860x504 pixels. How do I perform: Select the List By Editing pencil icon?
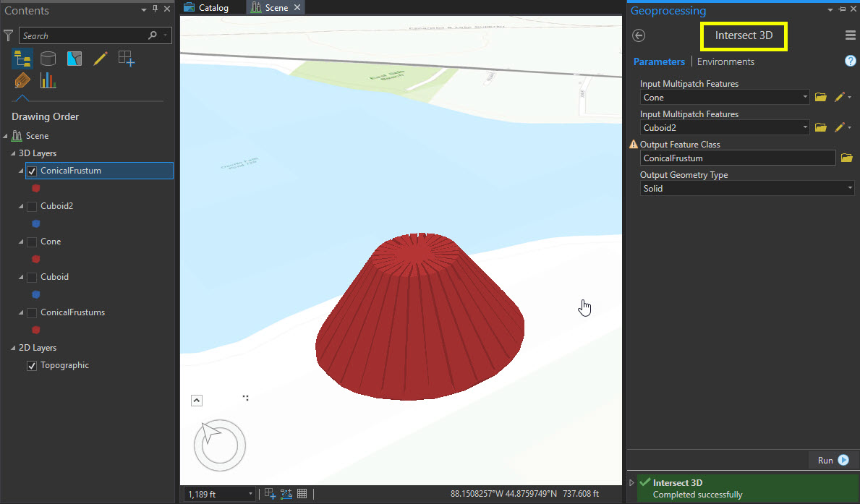click(x=100, y=59)
